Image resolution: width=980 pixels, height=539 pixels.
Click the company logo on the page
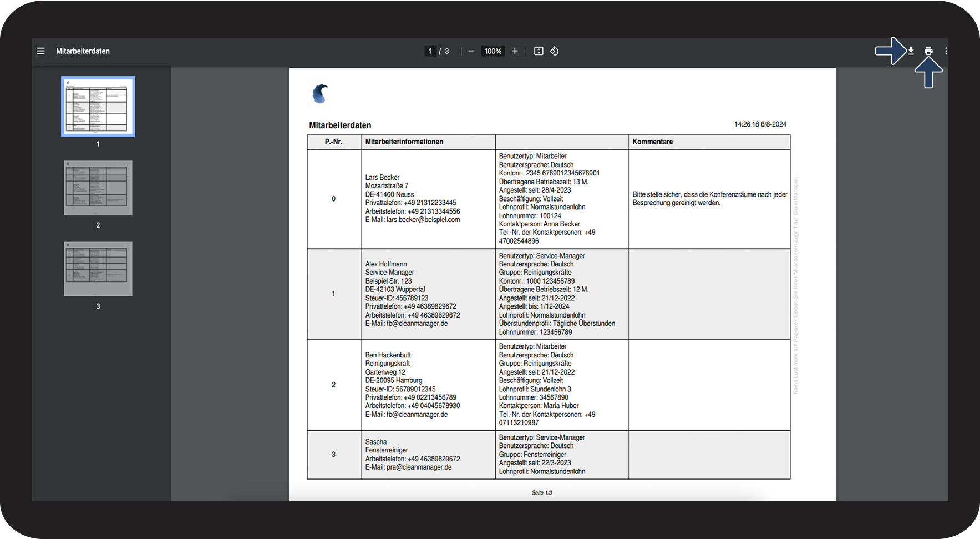pos(321,94)
